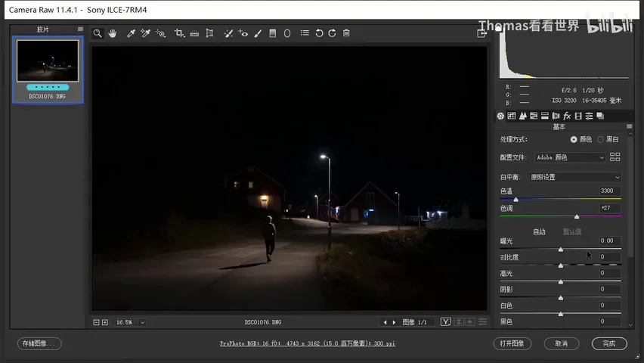
Task: Copy current settings to before icon
Action: point(470,322)
